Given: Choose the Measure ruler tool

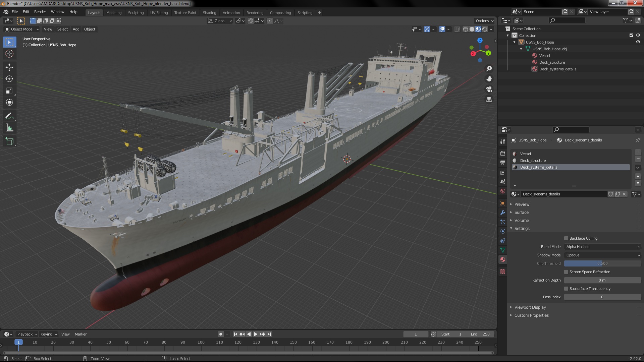Looking at the screenshot, I should pyautogui.click(x=9, y=128).
